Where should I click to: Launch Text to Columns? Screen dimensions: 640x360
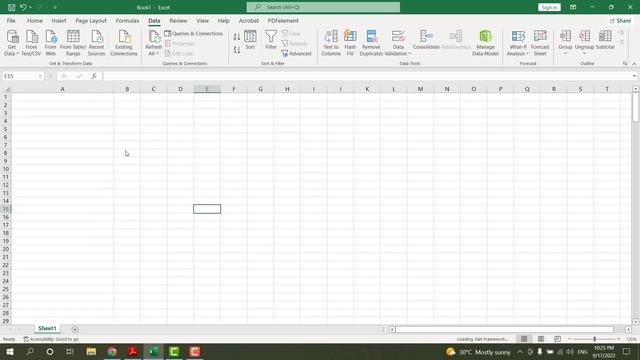click(x=331, y=42)
